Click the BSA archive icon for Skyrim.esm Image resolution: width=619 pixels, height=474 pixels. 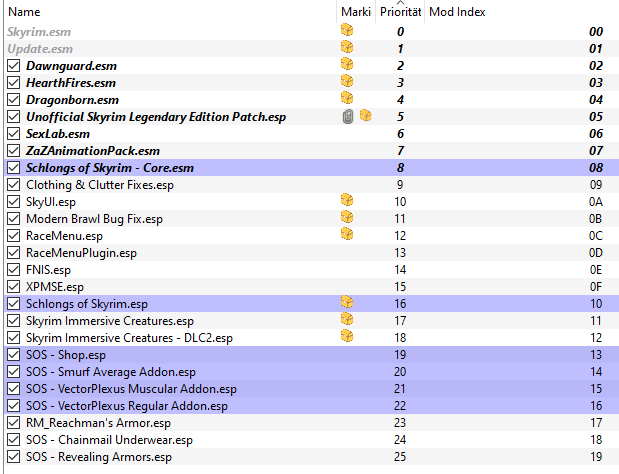coord(347,30)
